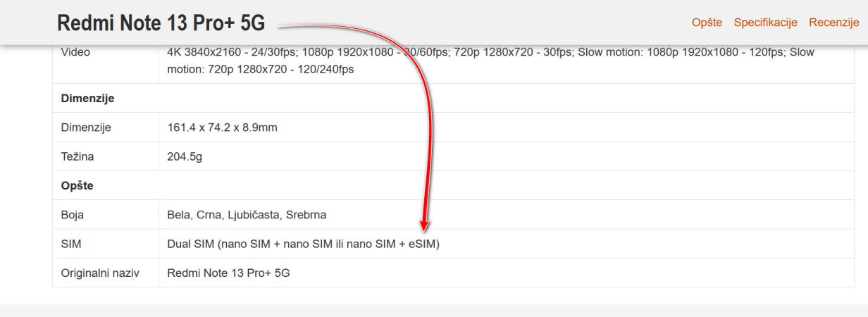Click the non-bold Dimenzije row label
The height and width of the screenshot is (317, 868).
coord(86,128)
